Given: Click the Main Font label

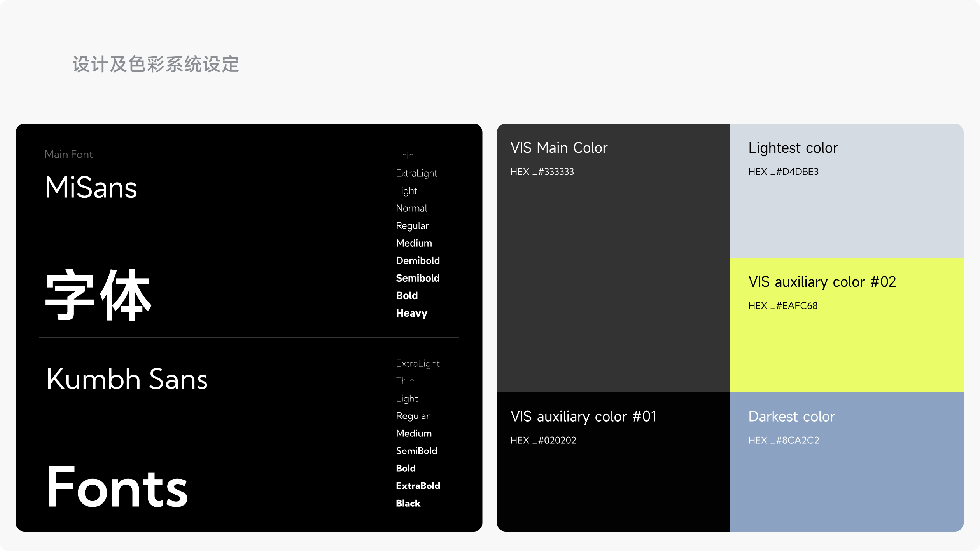Looking at the screenshot, I should [x=68, y=155].
